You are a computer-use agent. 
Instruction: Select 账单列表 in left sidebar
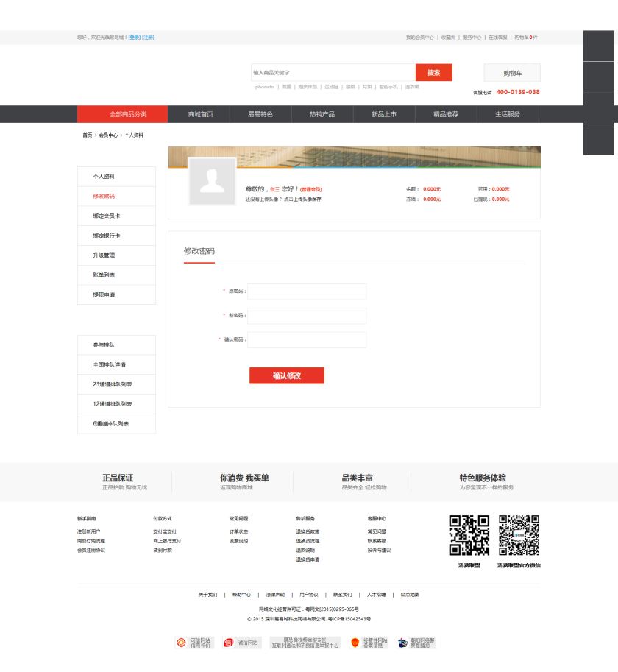[x=116, y=275]
